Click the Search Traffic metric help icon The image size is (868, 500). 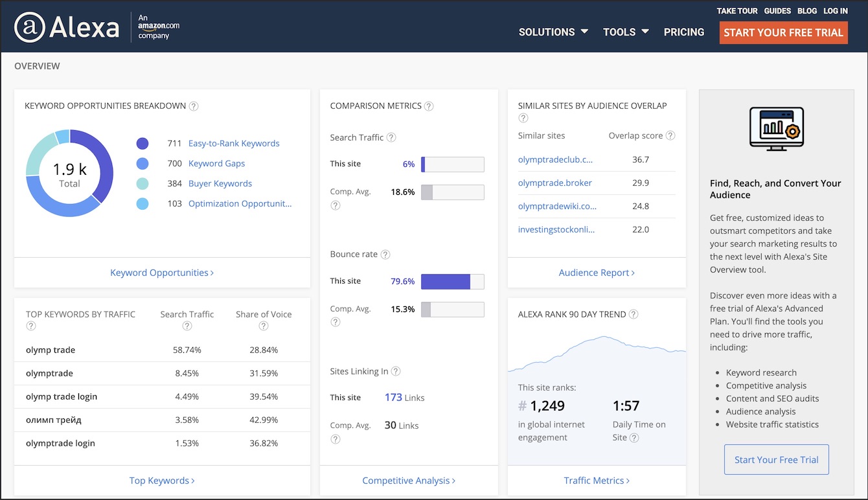coord(391,137)
